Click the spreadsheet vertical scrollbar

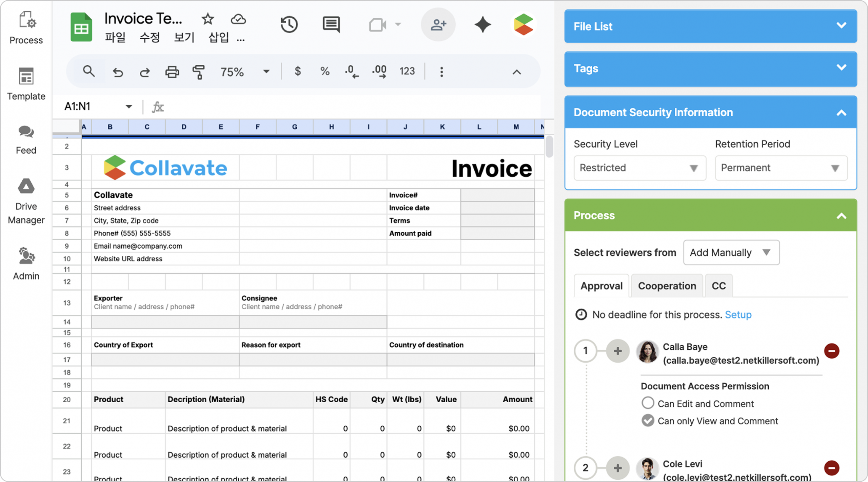click(549, 147)
